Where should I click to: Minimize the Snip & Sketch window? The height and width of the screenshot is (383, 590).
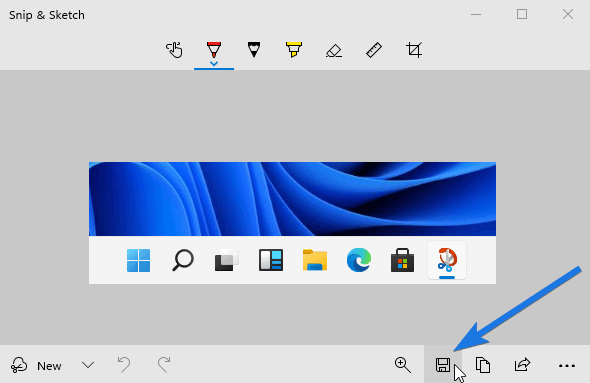pyautogui.click(x=476, y=15)
